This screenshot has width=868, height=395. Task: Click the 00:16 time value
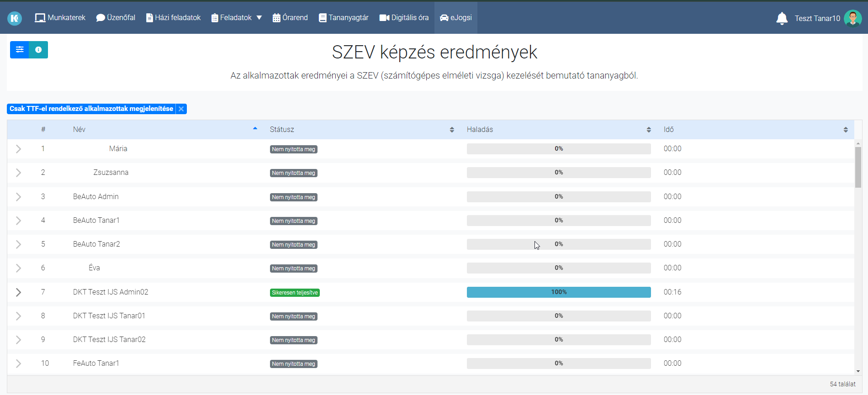672,292
